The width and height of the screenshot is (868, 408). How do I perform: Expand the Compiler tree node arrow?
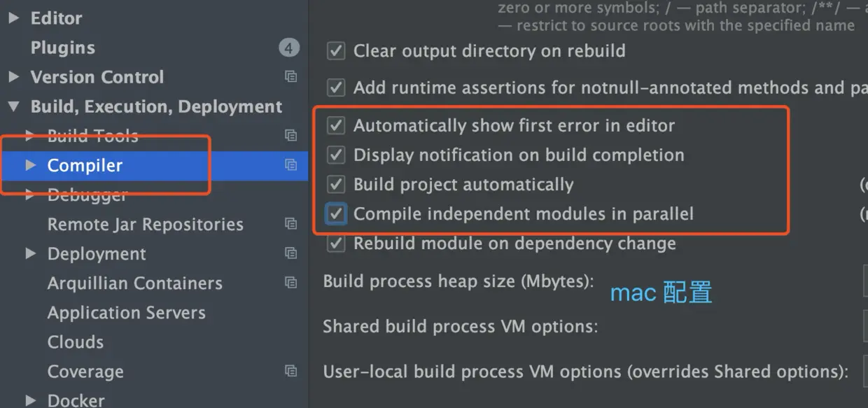click(x=30, y=165)
